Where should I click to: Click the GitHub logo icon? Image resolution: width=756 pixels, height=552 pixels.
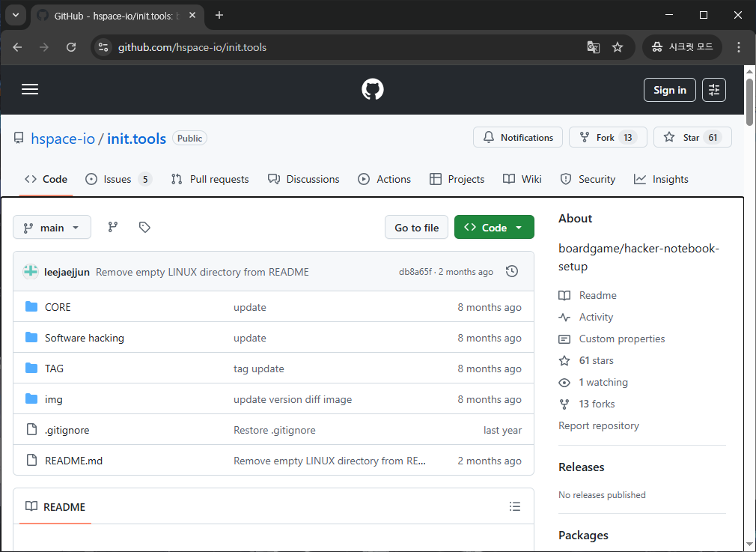point(373,90)
